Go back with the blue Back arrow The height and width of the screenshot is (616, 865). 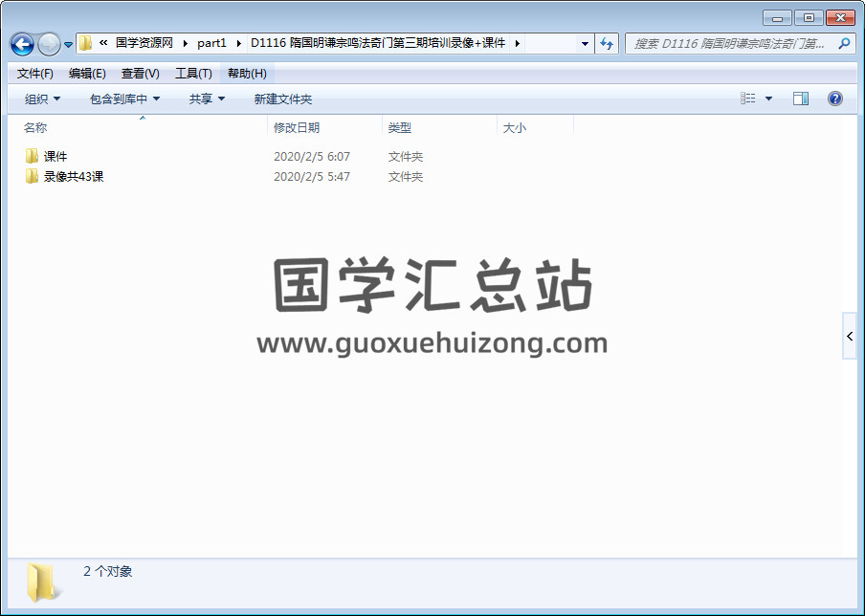coord(23,44)
